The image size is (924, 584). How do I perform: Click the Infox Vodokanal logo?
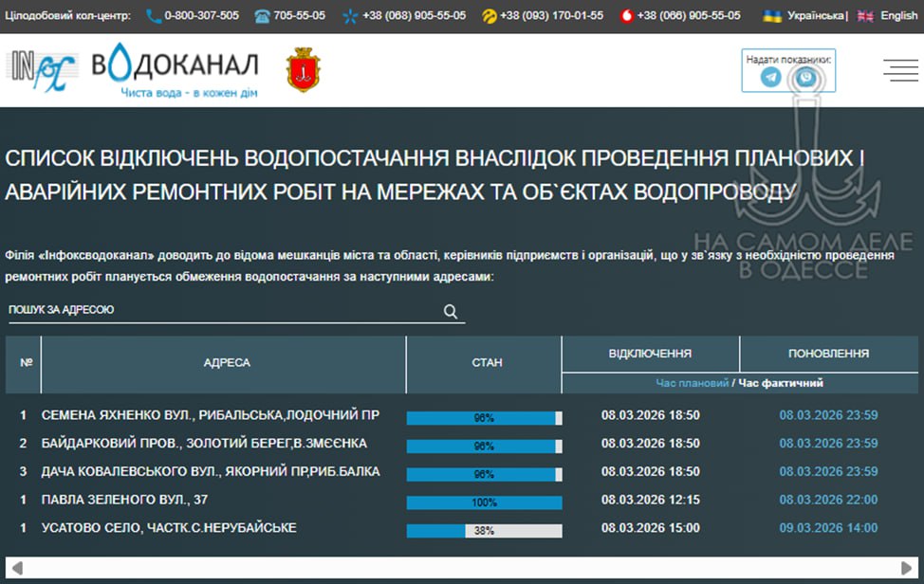point(136,70)
